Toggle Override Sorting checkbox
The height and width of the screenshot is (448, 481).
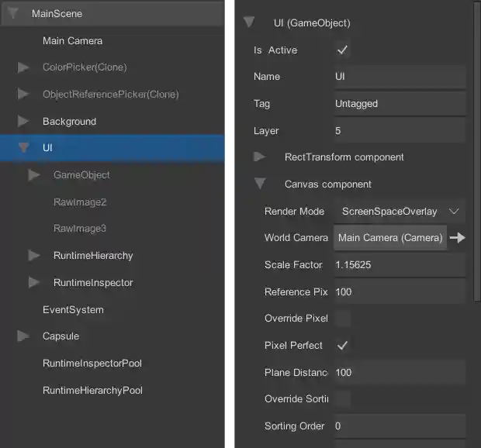pos(342,398)
